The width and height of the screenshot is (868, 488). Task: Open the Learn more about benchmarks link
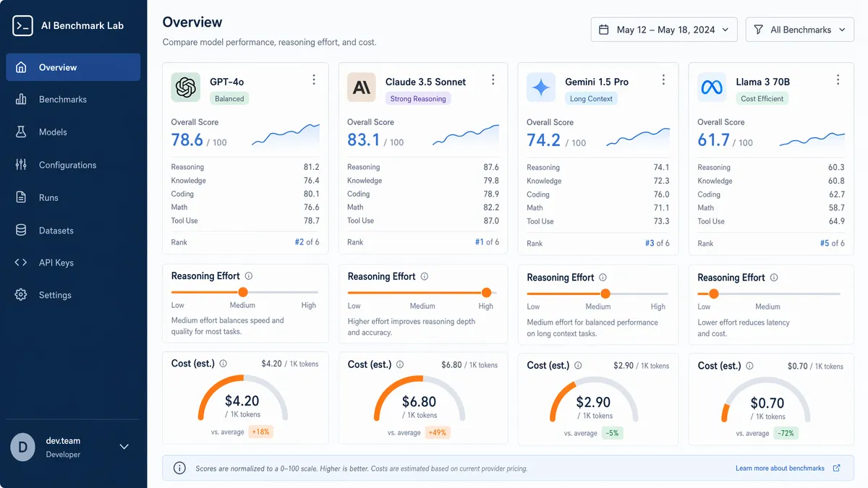(x=788, y=468)
